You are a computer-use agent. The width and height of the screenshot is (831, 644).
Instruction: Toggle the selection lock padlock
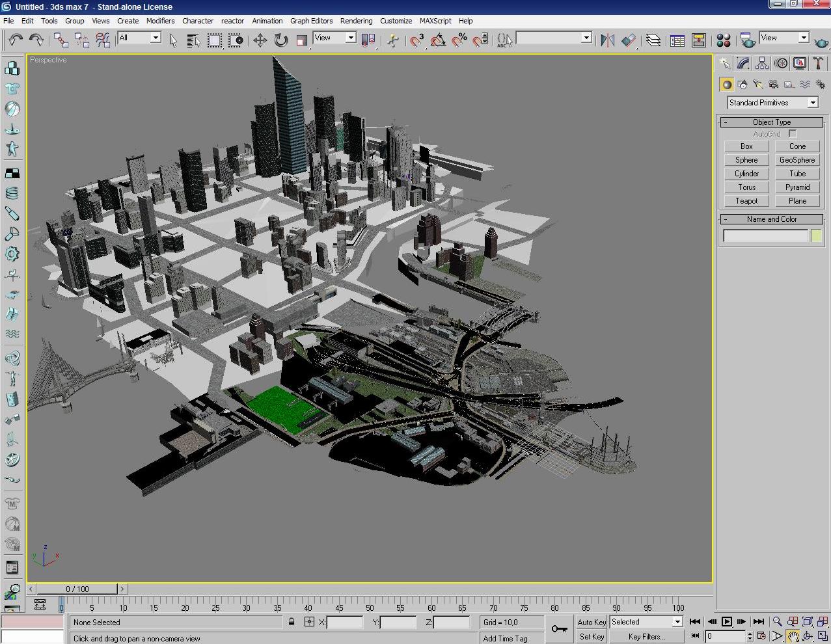(292, 622)
